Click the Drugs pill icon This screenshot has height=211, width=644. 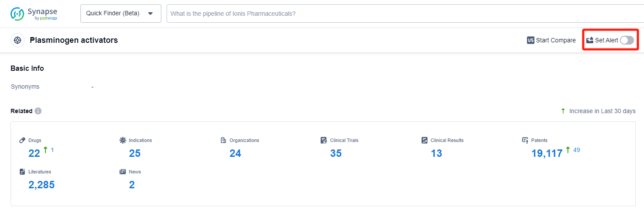coord(23,140)
